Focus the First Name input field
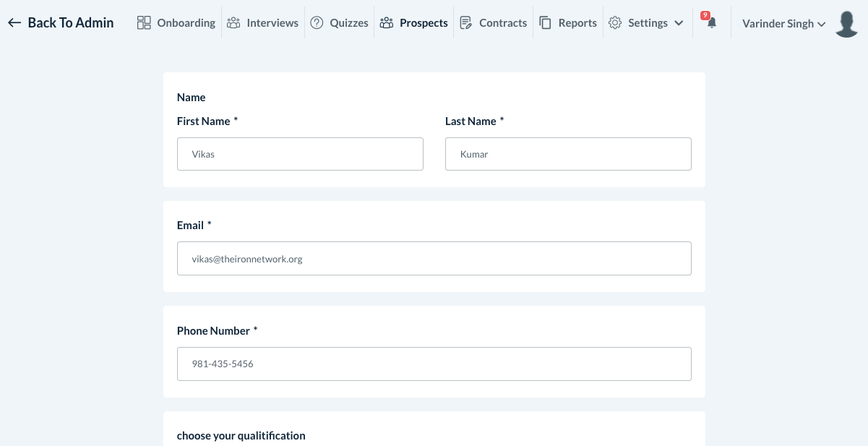The width and height of the screenshot is (868, 446). [x=300, y=154]
